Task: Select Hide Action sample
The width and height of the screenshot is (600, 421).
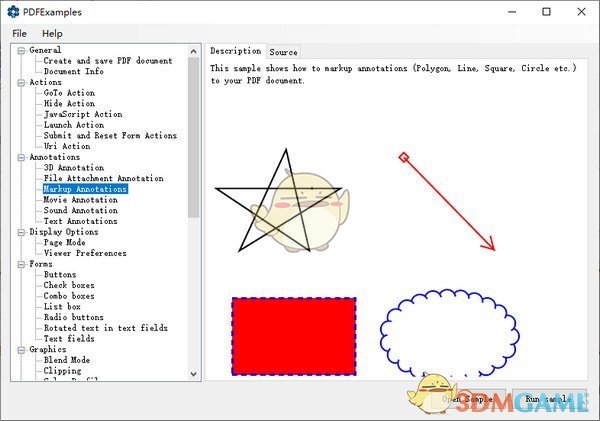Action: (x=69, y=104)
